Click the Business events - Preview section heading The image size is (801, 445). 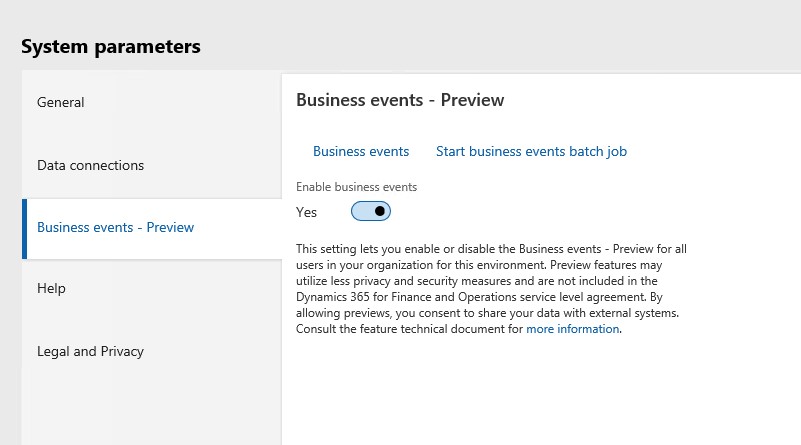click(400, 100)
